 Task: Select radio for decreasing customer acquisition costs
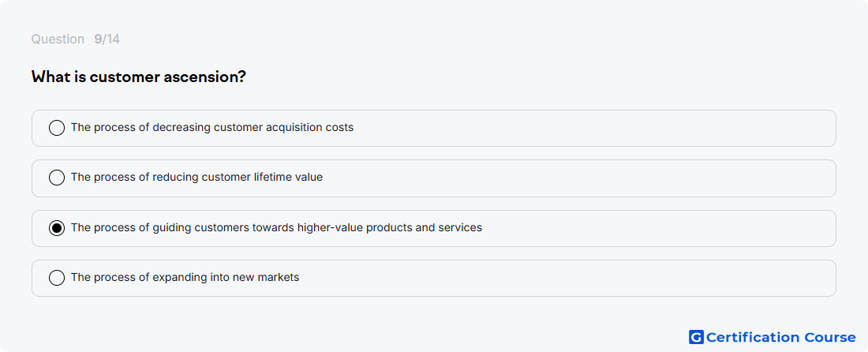57,128
